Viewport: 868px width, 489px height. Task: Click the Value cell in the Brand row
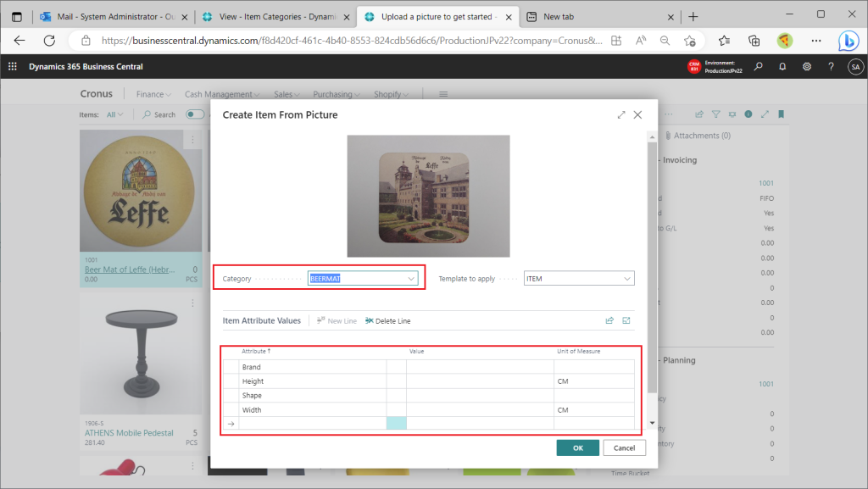click(479, 367)
